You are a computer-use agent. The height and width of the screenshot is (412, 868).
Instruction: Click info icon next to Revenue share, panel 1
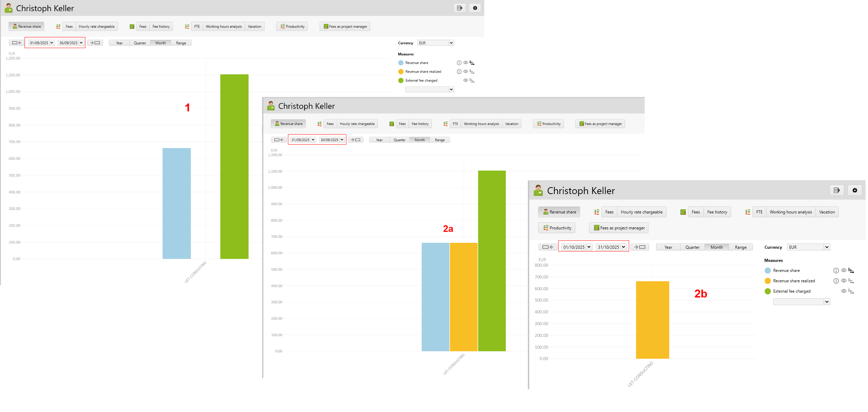click(x=459, y=63)
